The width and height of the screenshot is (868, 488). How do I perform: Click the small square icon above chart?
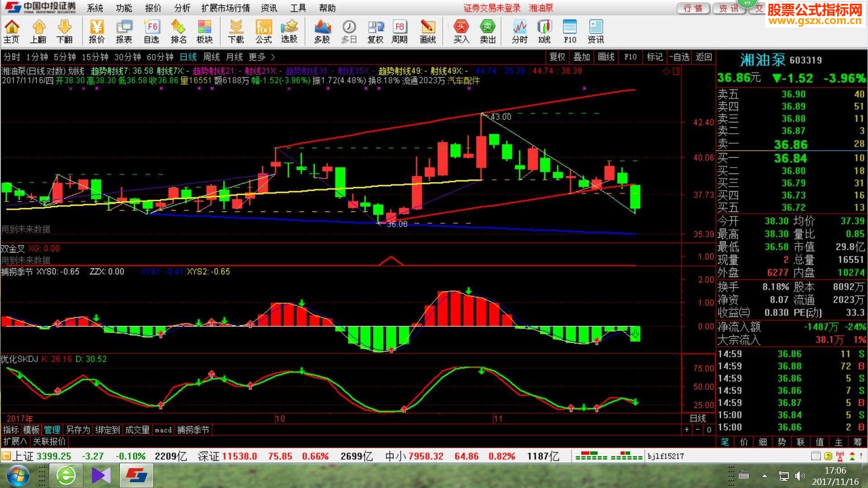click(x=676, y=71)
